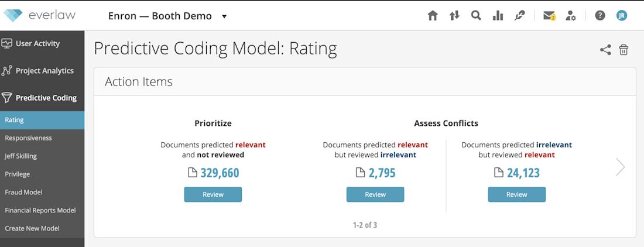Review 329,660 predicted relevant documents
Image resolution: width=644 pixels, height=247 pixels.
213,194
